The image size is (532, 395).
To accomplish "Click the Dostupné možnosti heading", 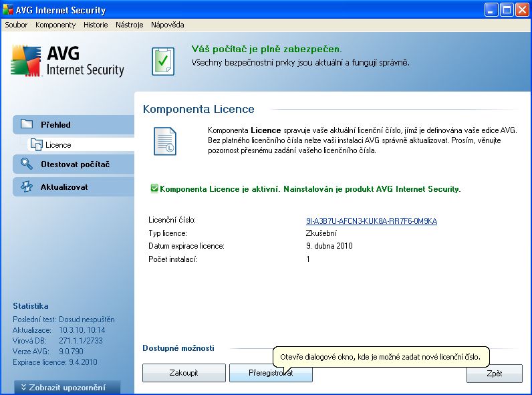I will pyautogui.click(x=178, y=348).
